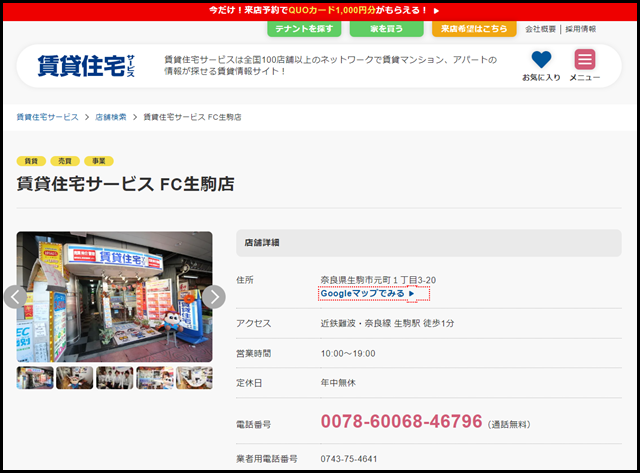640x473 pixels.
Task: Click the store title 賃貸住宅サービス FC生駒店
Action: click(125, 184)
